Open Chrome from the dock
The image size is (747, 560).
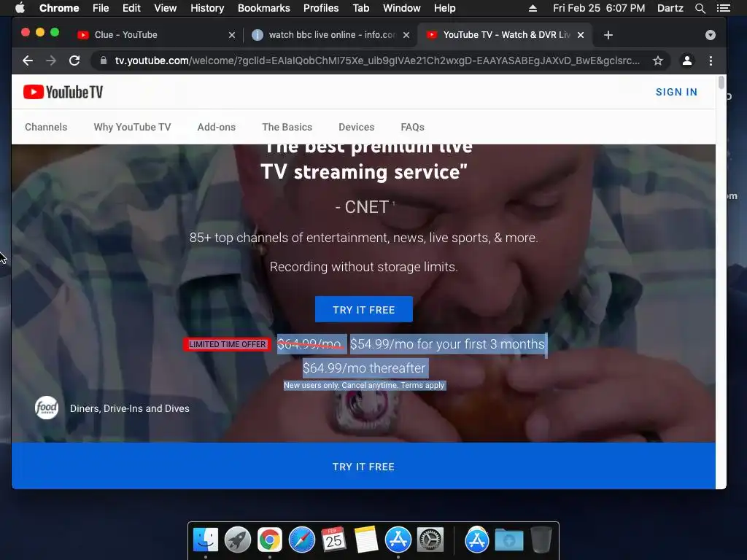[270, 540]
